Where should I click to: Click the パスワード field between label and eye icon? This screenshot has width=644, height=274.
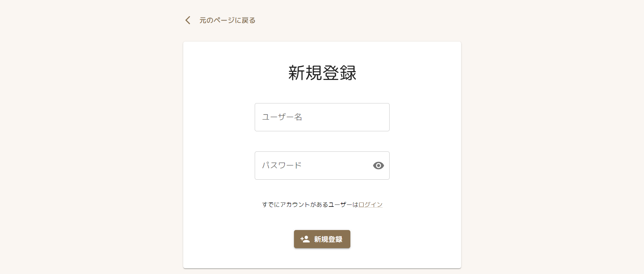[x=337, y=166]
